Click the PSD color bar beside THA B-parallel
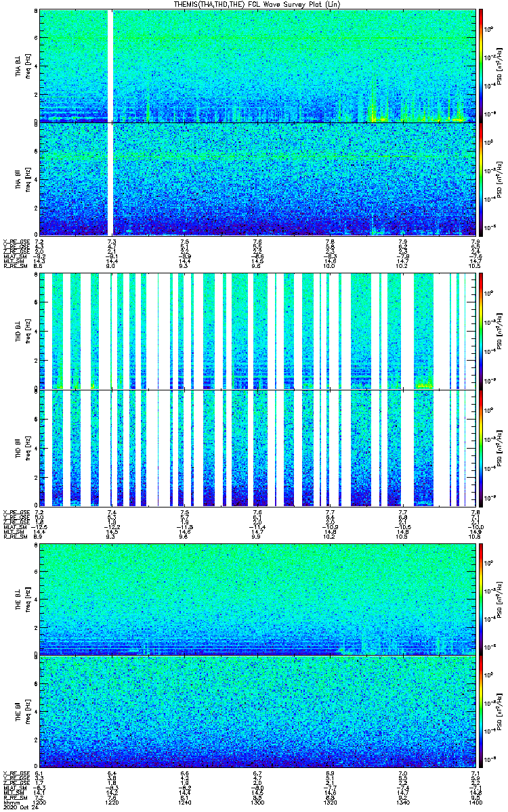 481,179
